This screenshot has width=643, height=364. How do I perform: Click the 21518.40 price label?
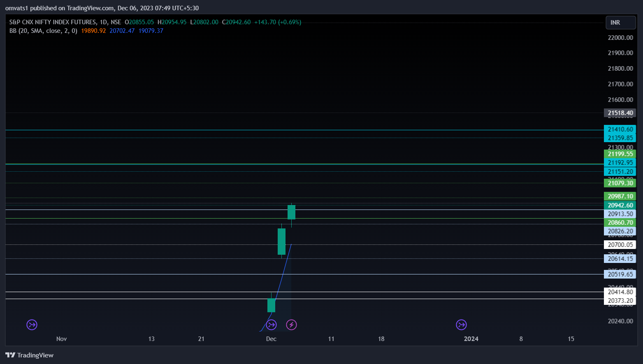[x=620, y=113]
